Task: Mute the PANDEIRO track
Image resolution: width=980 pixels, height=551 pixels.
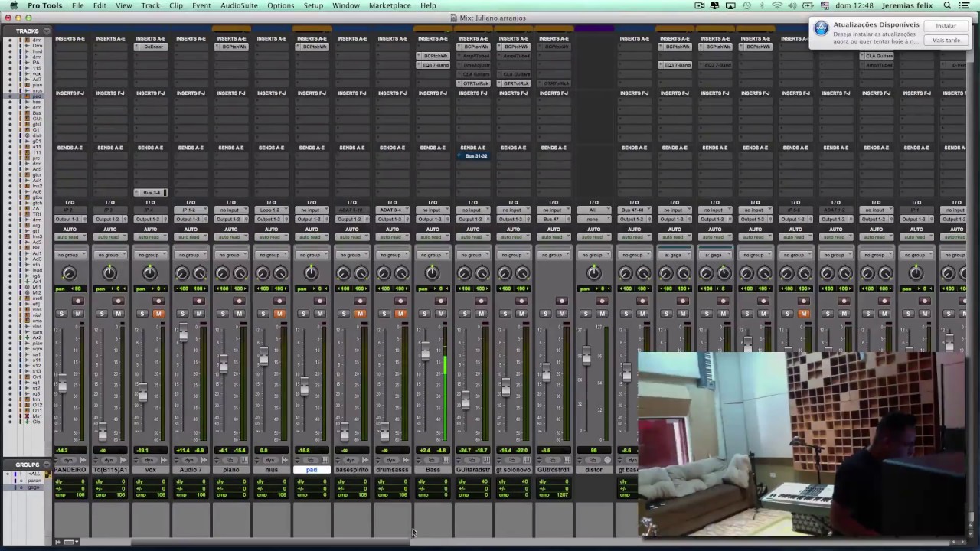Action: pyautogui.click(x=78, y=314)
